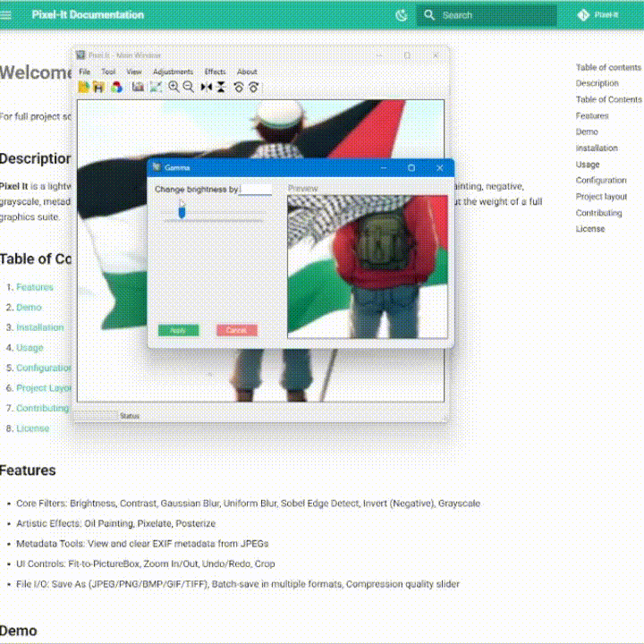Open the Adjustments menu
The image size is (644, 644).
pos(173,72)
